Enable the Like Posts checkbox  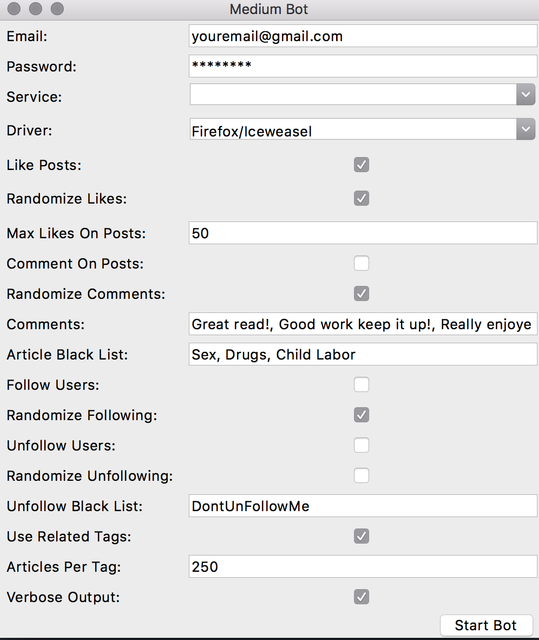[x=362, y=165]
